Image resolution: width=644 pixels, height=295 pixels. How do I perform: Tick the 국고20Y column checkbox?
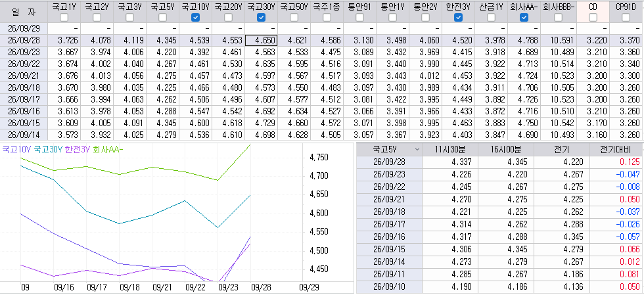tap(229, 17)
